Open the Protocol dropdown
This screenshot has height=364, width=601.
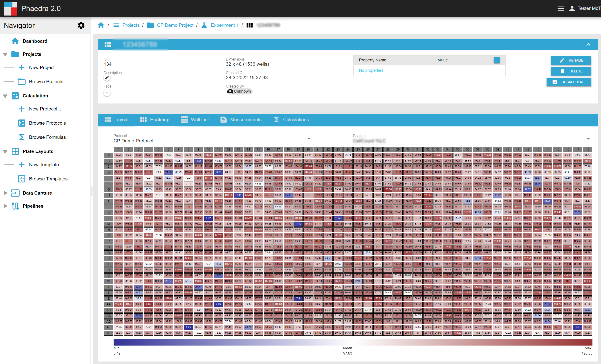309,139
